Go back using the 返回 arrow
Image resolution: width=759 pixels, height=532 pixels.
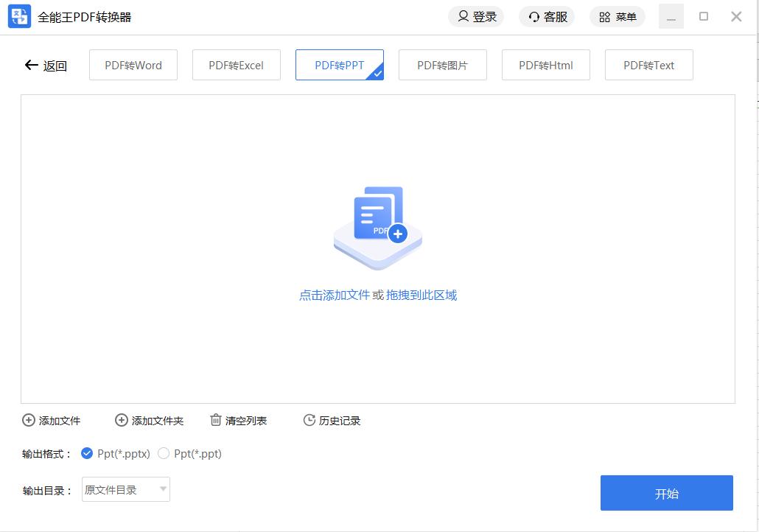click(31, 65)
